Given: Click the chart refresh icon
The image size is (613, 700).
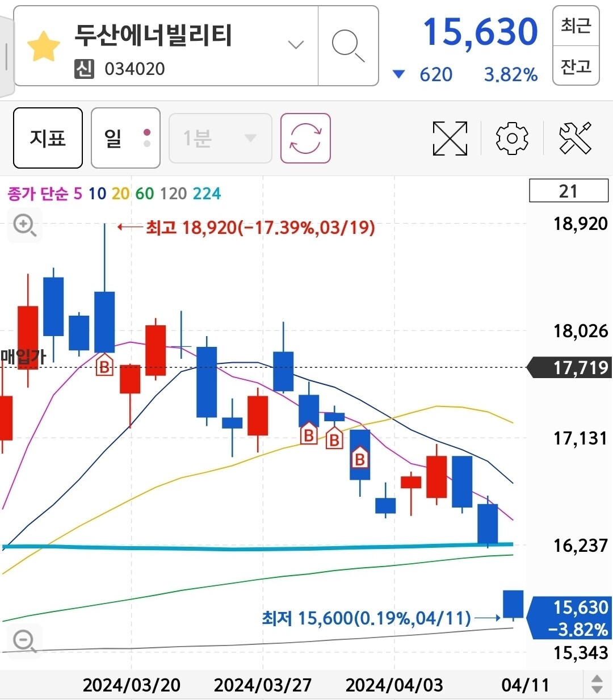Looking at the screenshot, I should [305, 138].
